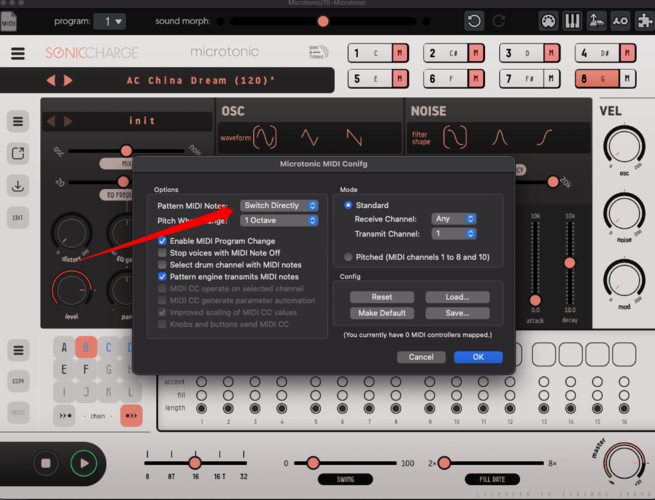Select the triangle oscillator waveform

[x=310, y=137]
